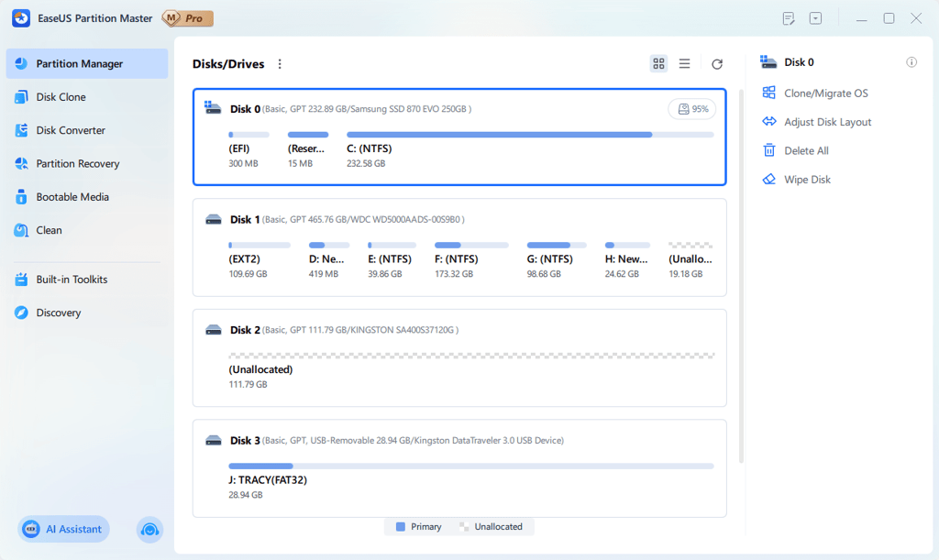Click the J: TRACY usage bar
939x560 pixels.
471,467
